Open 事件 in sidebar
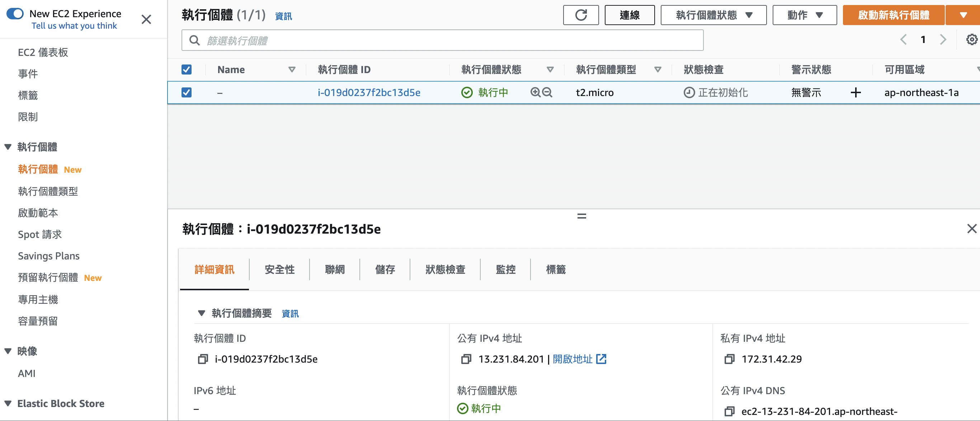This screenshot has height=421, width=980. pyautogui.click(x=28, y=74)
